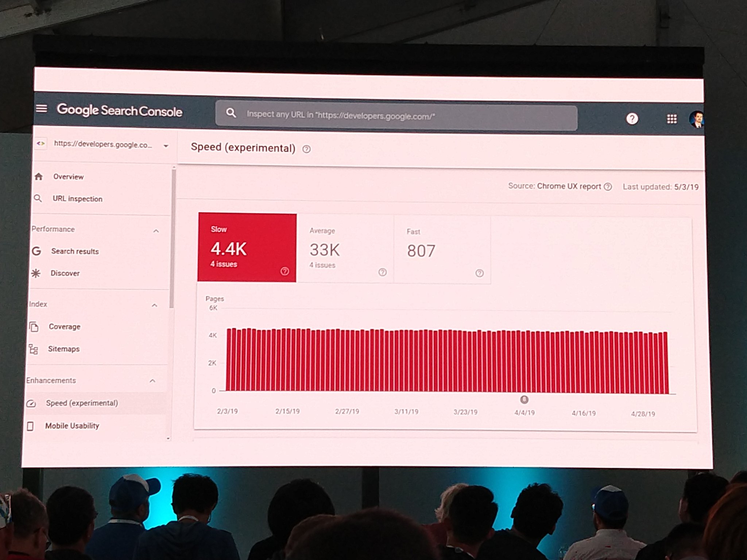
Task: Open Speed (experimental) report
Action: pos(82,403)
